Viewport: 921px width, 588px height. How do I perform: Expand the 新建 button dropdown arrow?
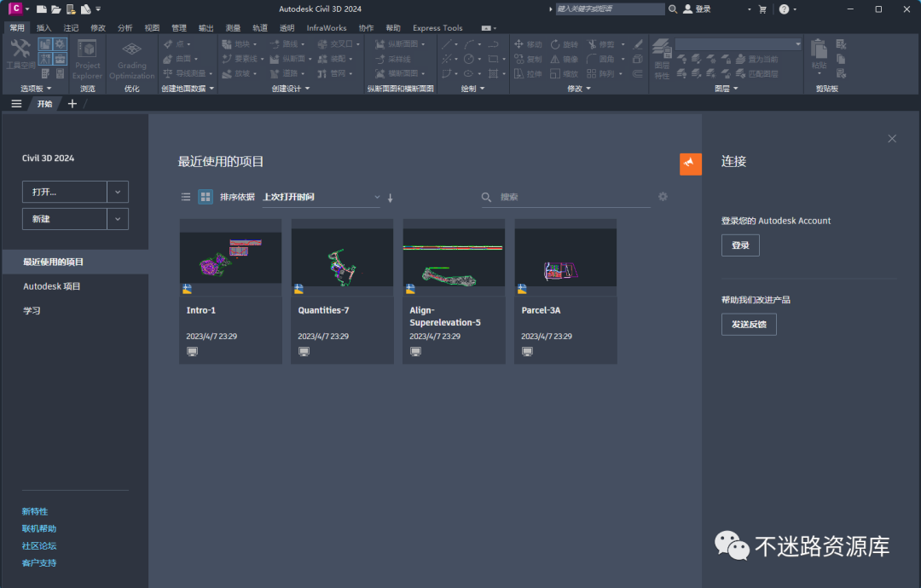pyautogui.click(x=118, y=219)
